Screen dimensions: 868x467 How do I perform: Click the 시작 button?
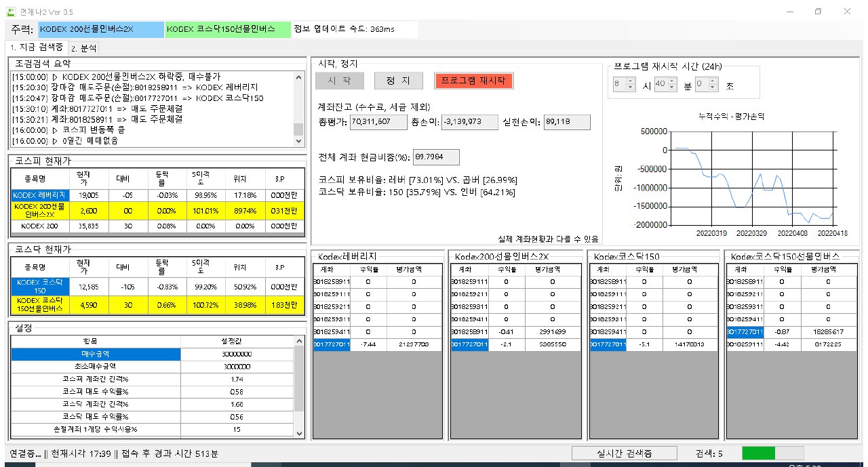click(339, 81)
